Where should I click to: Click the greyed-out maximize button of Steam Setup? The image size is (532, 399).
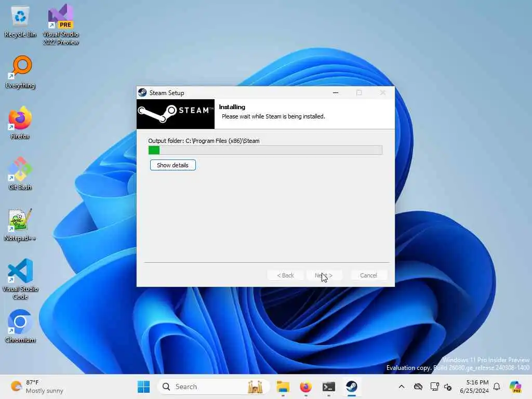(x=359, y=92)
